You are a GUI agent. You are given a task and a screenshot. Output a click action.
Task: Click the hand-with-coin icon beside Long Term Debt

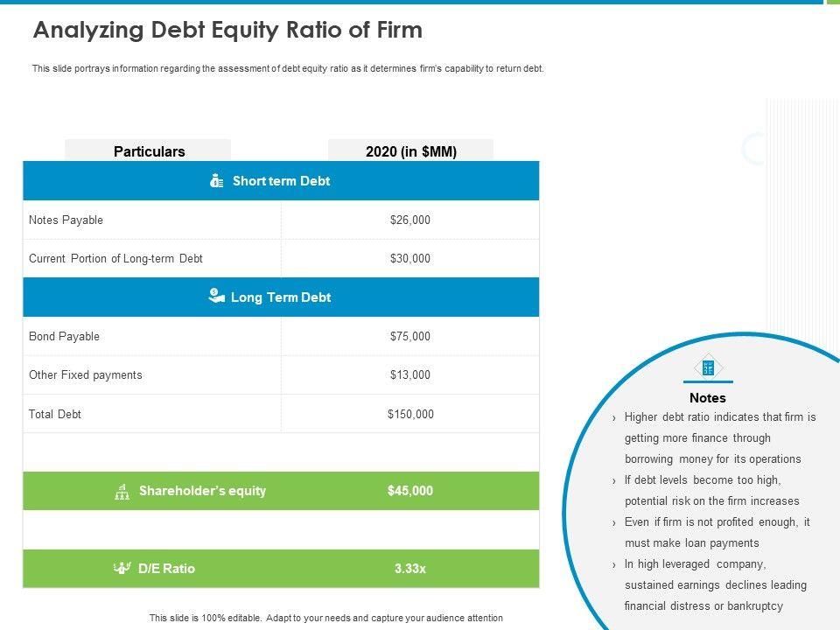tap(217, 297)
